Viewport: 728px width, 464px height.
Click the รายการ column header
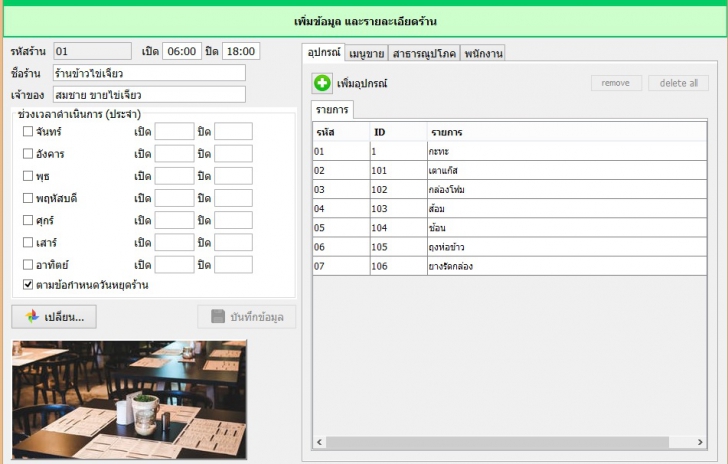pos(567,132)
